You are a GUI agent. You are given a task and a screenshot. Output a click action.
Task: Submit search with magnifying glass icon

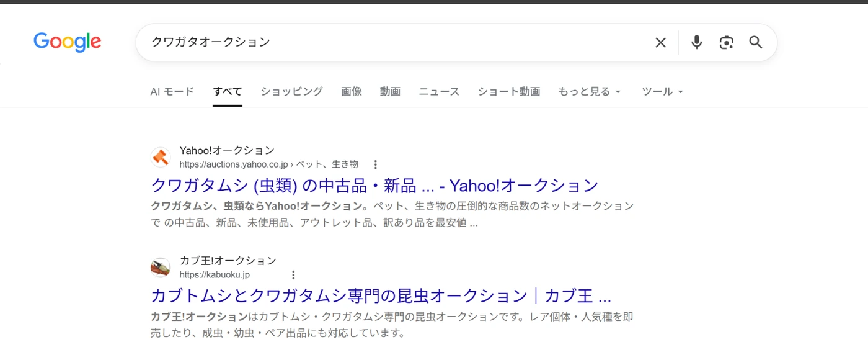(755, 42)
